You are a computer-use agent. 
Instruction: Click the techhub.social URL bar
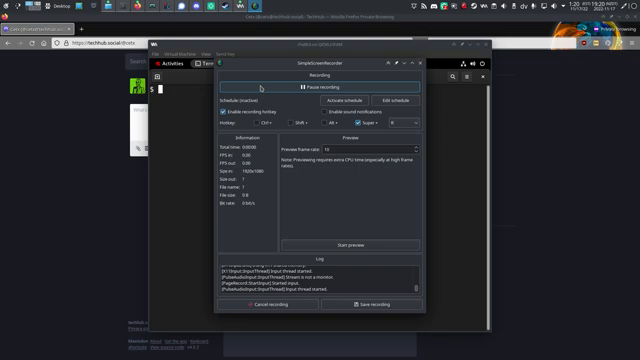(104, 43)
